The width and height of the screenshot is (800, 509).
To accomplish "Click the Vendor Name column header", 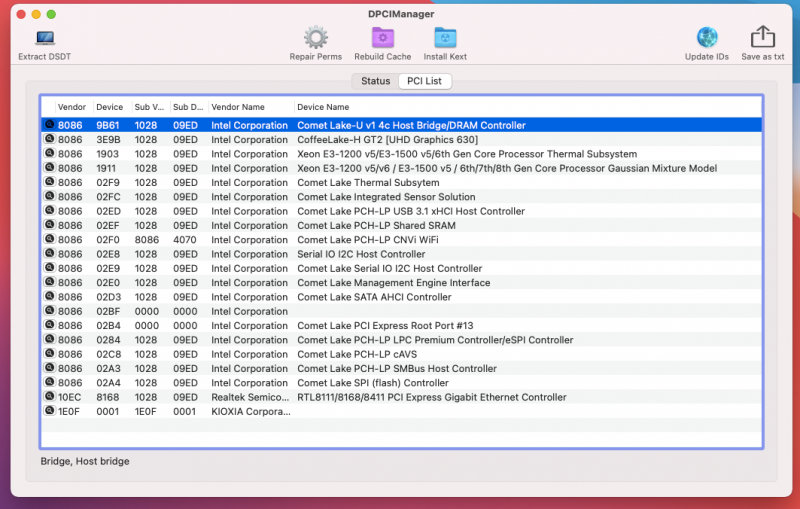I will [x=238, y=107].
